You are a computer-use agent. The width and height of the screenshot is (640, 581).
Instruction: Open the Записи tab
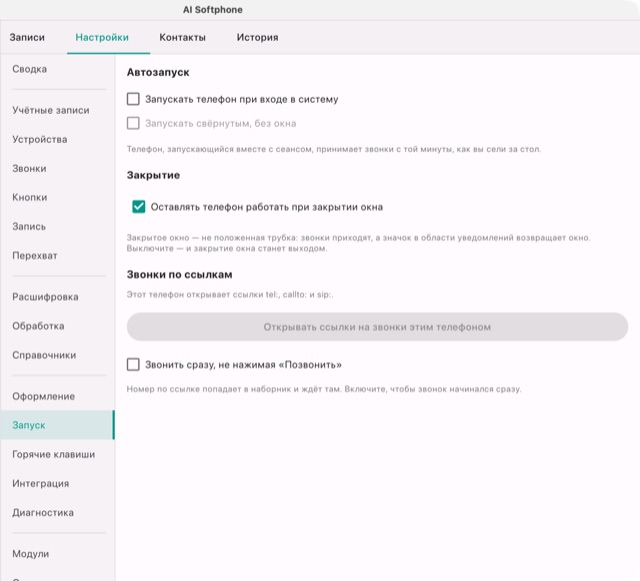tap(27, 37)
